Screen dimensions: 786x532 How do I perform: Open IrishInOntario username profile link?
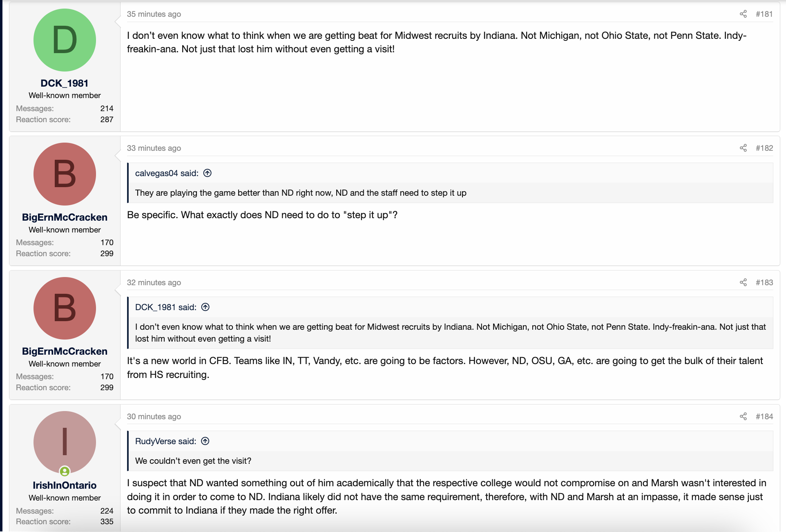coord(65,485)
